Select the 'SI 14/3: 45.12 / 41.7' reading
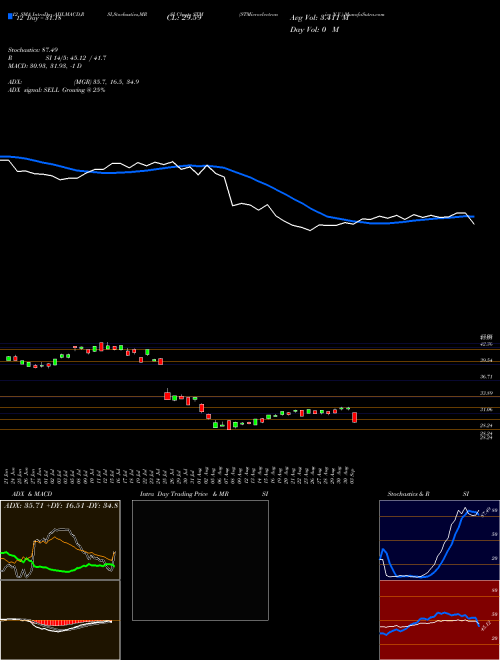This screenshot has height=660, width=500. pyautogui.click(x=76, y=58)
